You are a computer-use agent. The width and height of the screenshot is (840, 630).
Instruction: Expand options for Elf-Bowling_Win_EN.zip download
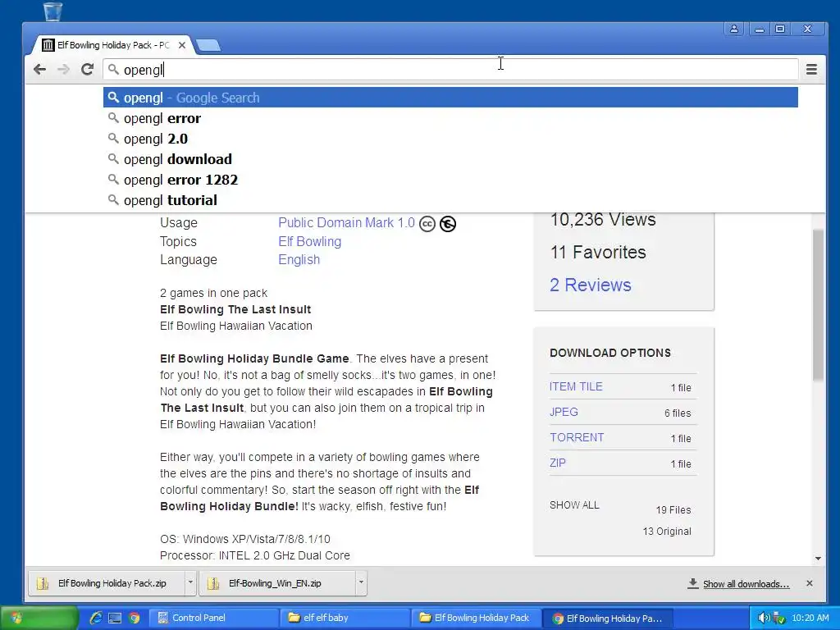coord(361,583)
